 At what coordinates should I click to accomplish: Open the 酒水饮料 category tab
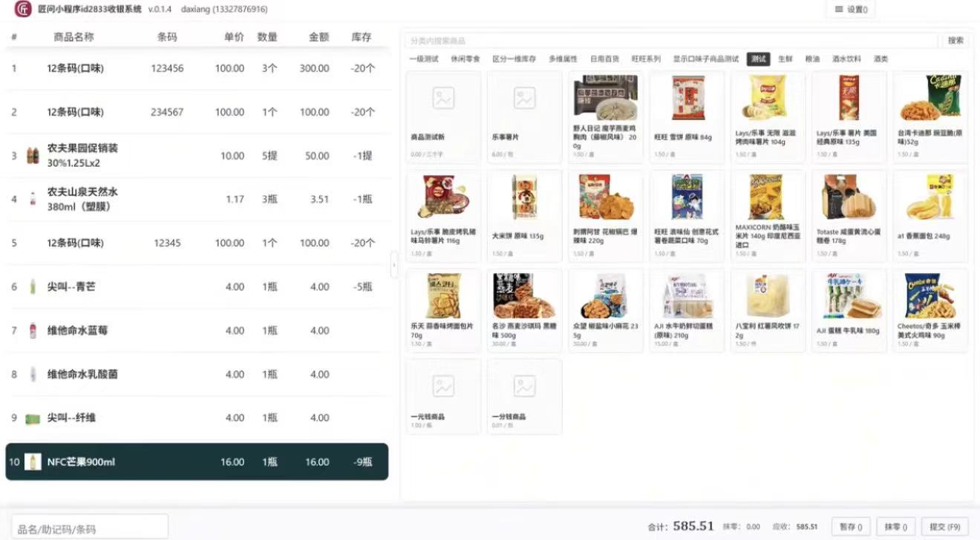point(847,59)
